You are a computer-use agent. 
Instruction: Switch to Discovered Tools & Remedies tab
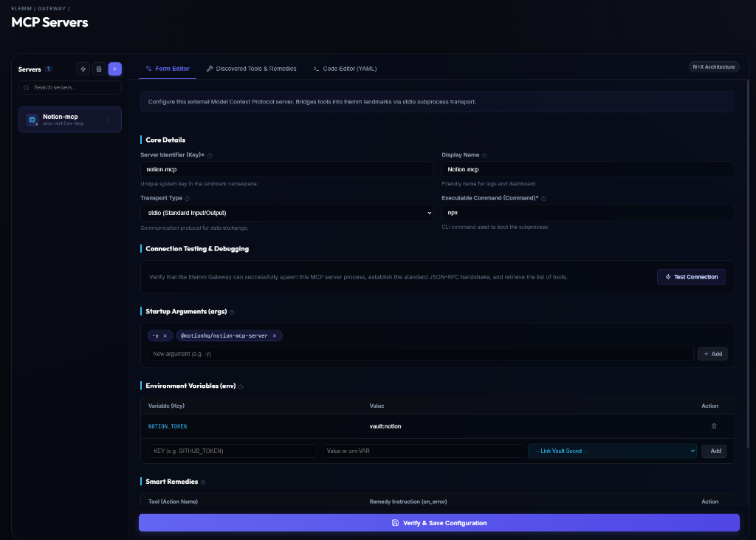tap(251, 69)
